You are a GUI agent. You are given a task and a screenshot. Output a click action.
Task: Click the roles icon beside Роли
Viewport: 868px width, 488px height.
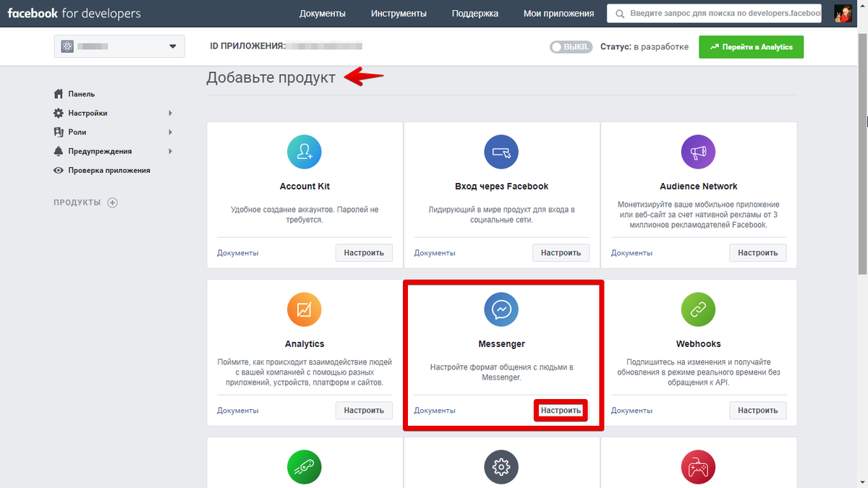[59, 132]
